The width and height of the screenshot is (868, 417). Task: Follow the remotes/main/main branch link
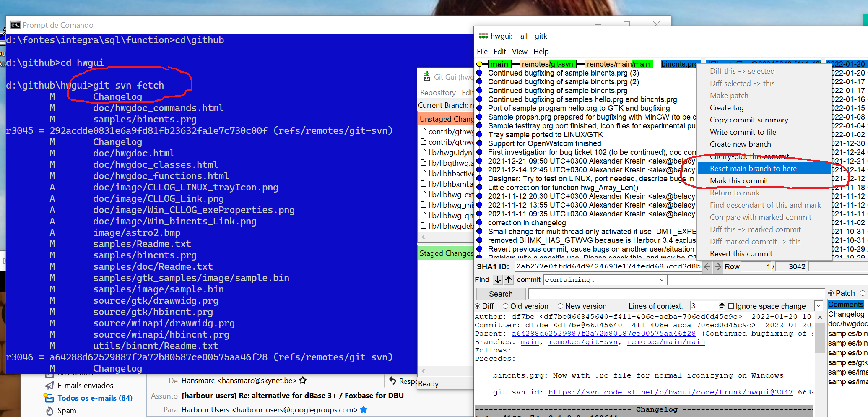click(666, 342)
